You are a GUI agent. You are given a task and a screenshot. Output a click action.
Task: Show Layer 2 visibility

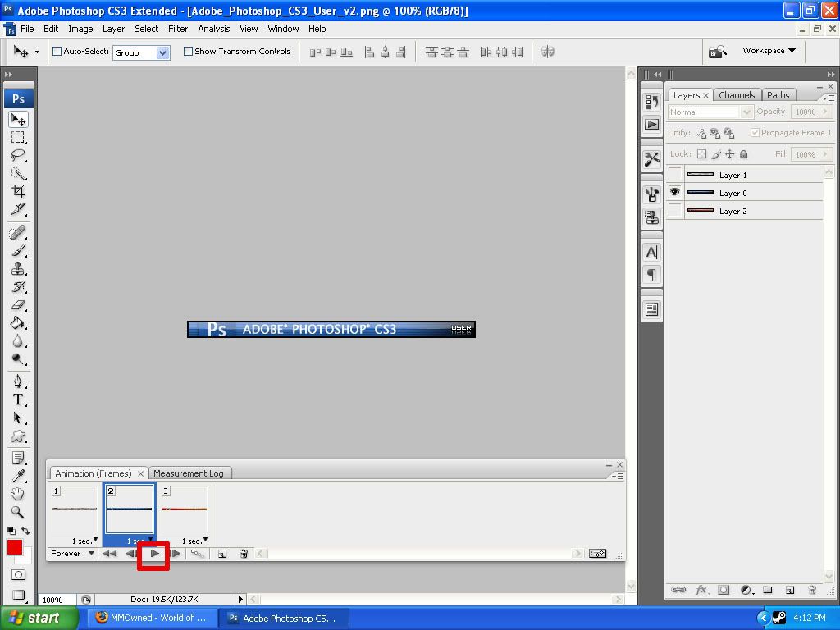point(675,211)
